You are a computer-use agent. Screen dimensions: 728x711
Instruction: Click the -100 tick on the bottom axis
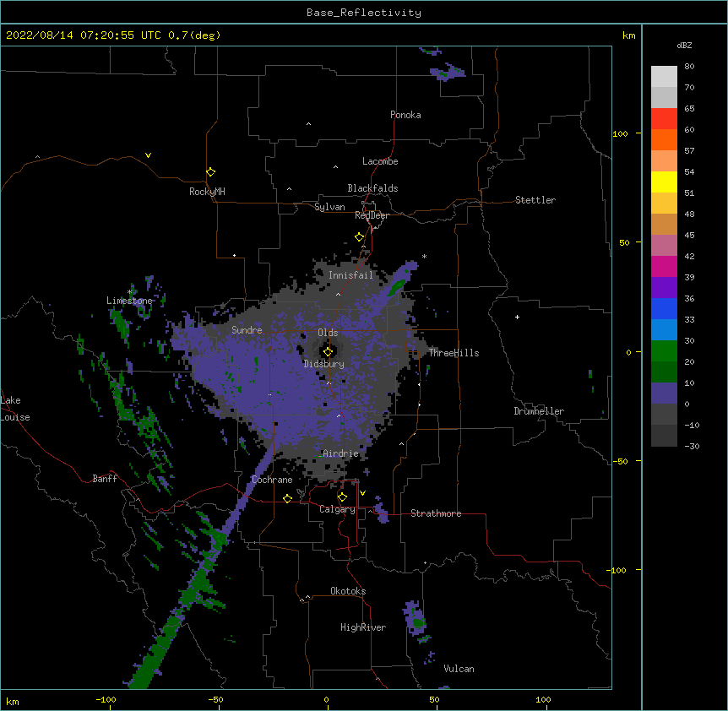106,699
